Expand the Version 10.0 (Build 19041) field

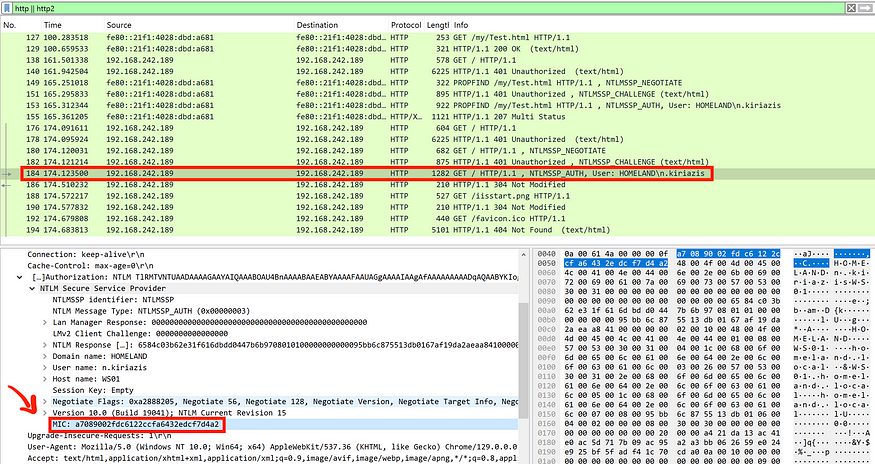pyautogui.click(x=45, y=413)
